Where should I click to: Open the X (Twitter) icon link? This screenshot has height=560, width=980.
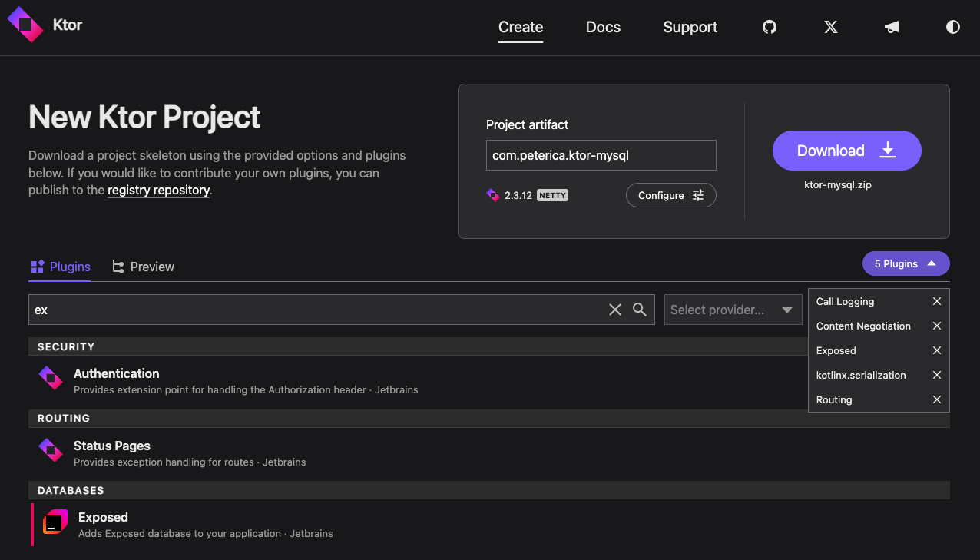pos(830,27)
